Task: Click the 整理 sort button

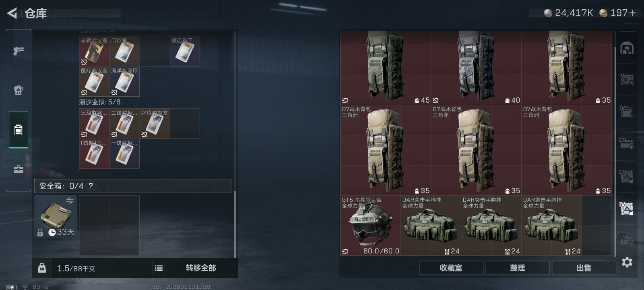Action: 518,268
